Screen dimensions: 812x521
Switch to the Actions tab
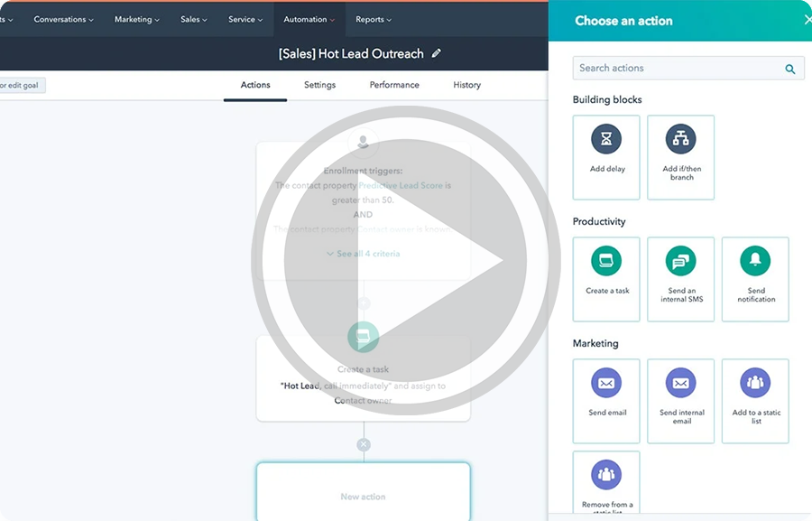coord(255,85)
